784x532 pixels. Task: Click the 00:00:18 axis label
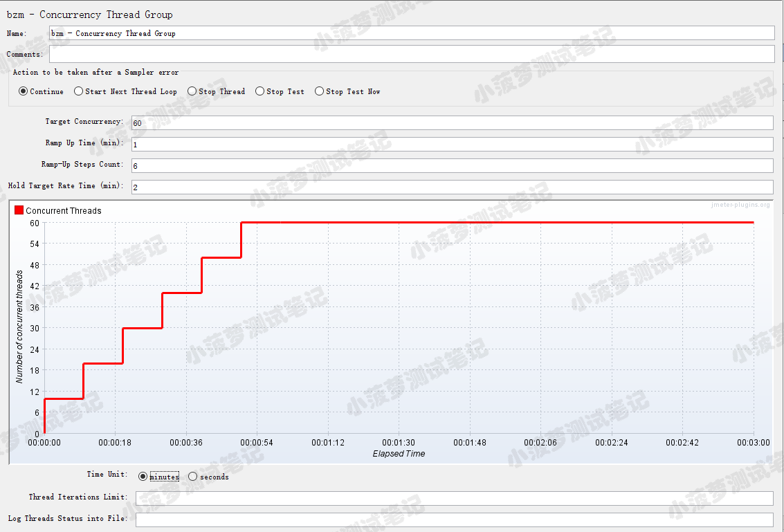pyautogui.click(x=115, y=443)
